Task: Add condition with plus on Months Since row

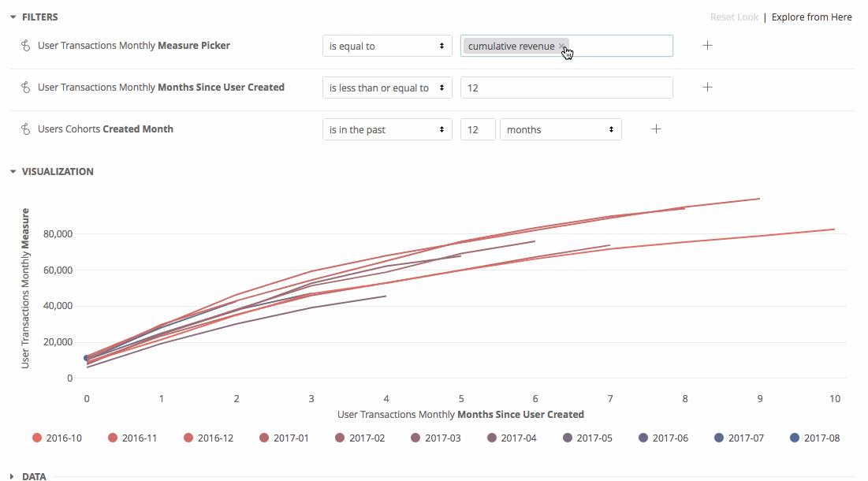Action: 707,87
